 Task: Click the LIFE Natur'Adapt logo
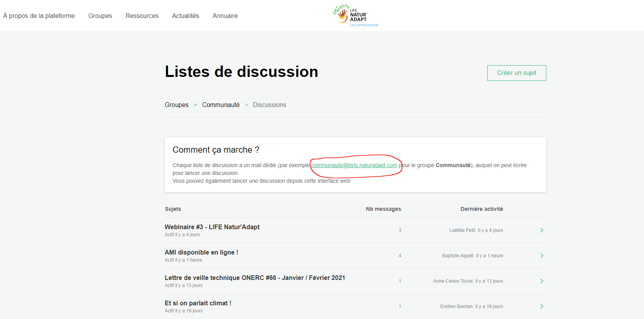click(355, 16)
